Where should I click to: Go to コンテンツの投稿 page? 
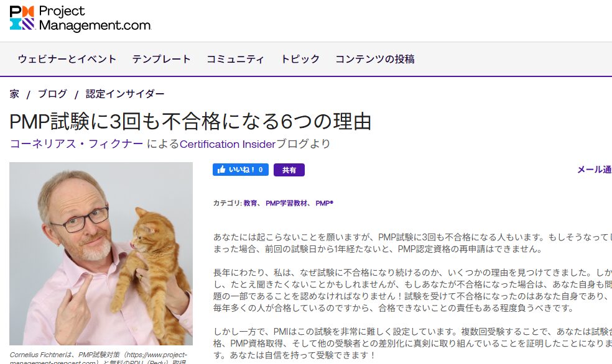[374, 59]
